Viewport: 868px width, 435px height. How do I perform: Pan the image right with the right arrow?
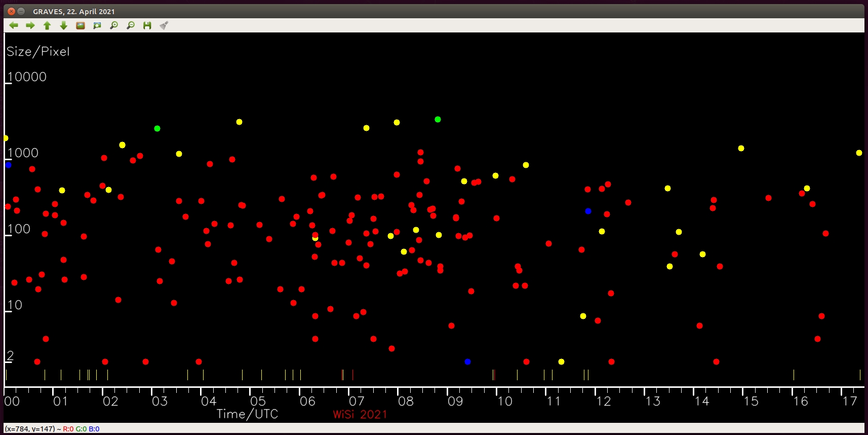(x=30, y=25)
